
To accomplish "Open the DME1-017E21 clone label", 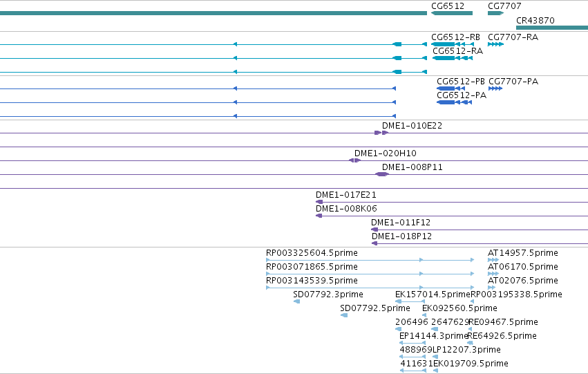I will (345, 195).
